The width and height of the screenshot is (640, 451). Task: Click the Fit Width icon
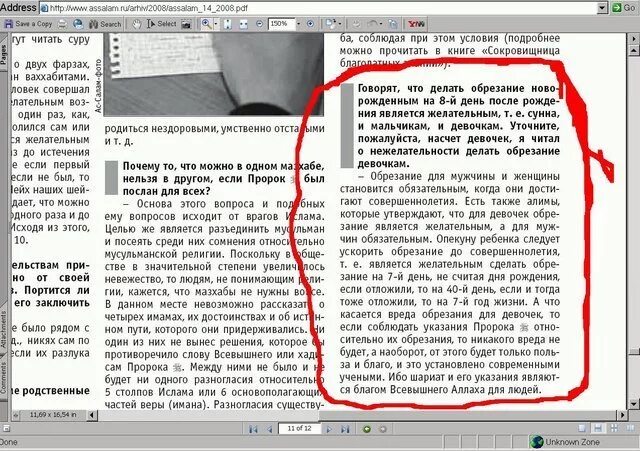(243, 24)
